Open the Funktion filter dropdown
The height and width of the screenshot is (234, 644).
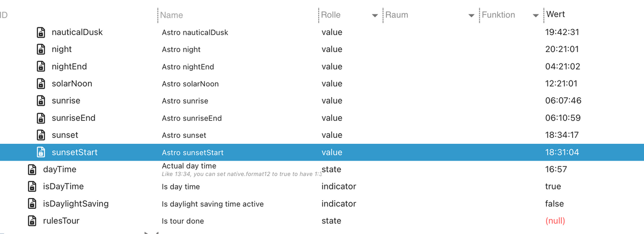click(x=536, y=16)
